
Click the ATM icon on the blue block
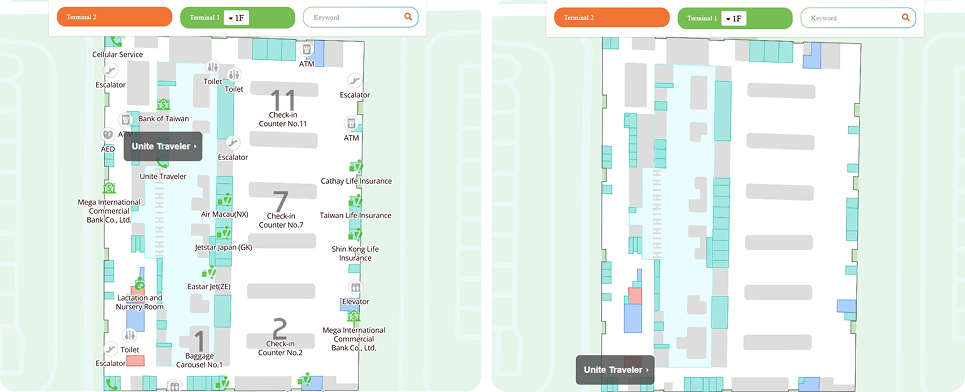(x=306, y=50)
